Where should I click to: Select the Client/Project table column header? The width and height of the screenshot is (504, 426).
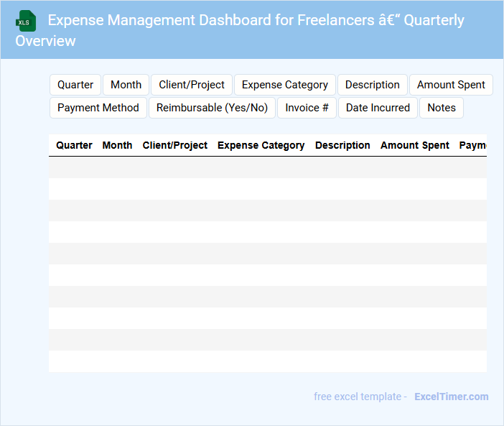pyautogui.click(x=175, y=145)
